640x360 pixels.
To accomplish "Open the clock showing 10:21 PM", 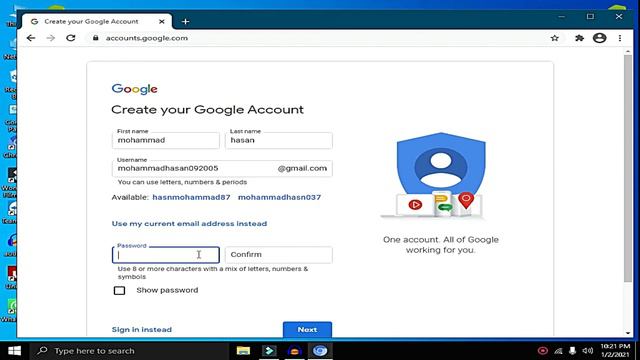I will pyautogui.click(x=615, y=351).
